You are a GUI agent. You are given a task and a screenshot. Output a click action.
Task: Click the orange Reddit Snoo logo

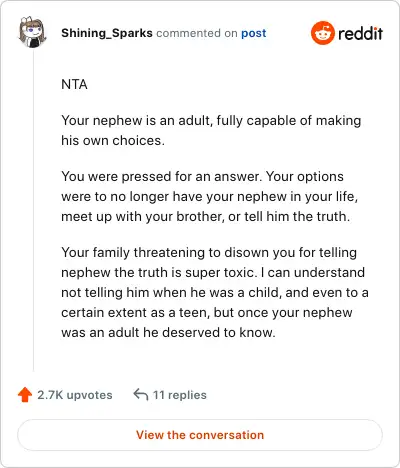[x=322, y=33]
